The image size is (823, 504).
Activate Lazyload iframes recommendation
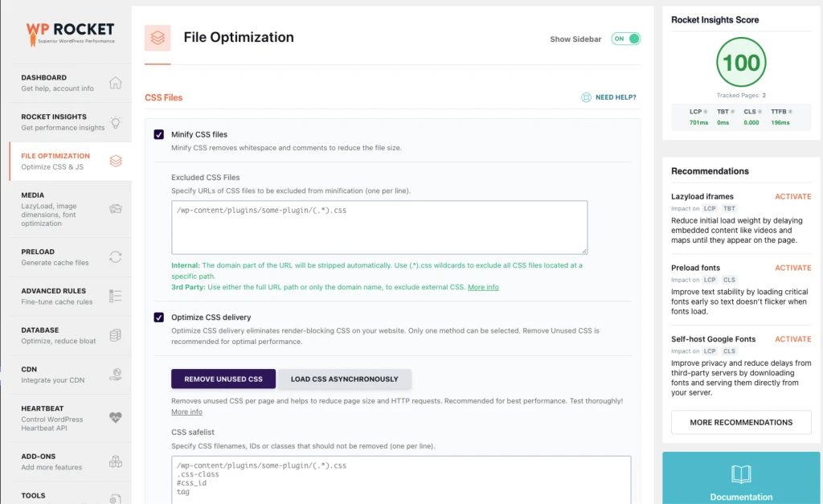click(x=793, y=196)
